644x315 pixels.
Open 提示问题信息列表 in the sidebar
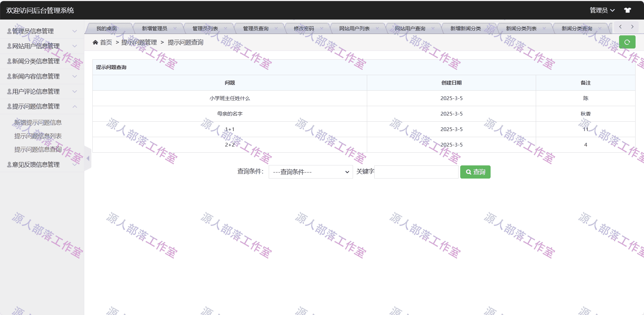click(38, 136)
